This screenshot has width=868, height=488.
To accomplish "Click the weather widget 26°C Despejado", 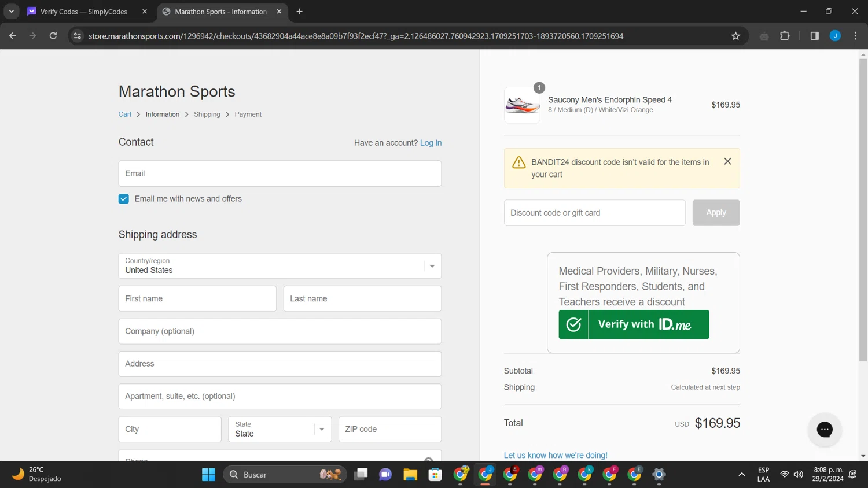I will (x=37, y=474).
